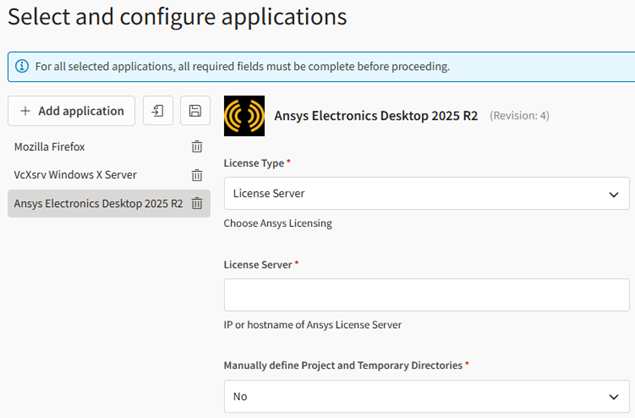
Task: Click the License Server text input field
Action: point(427,294)
